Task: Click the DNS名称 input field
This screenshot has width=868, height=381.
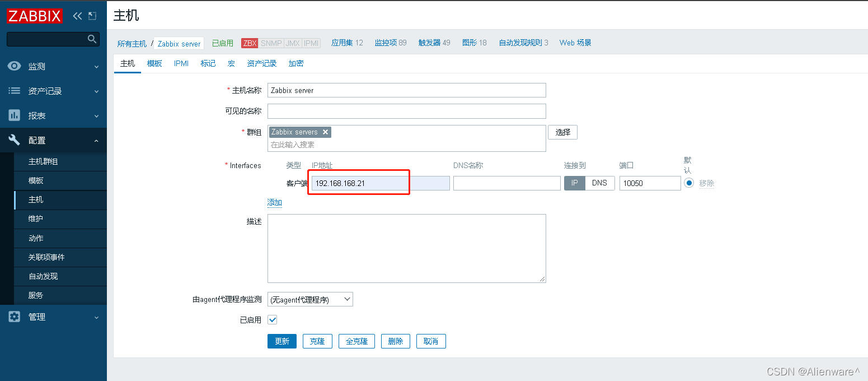Action: coord(507,183)
